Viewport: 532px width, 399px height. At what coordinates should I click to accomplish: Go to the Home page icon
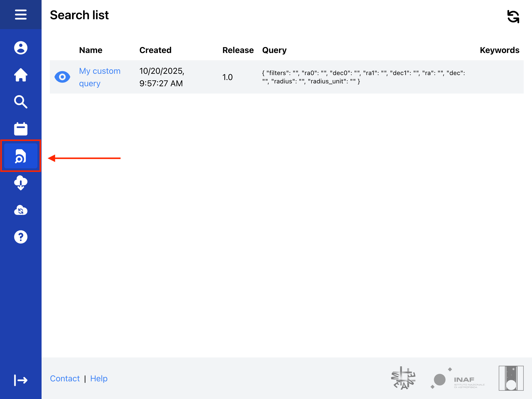coord(21,75)
